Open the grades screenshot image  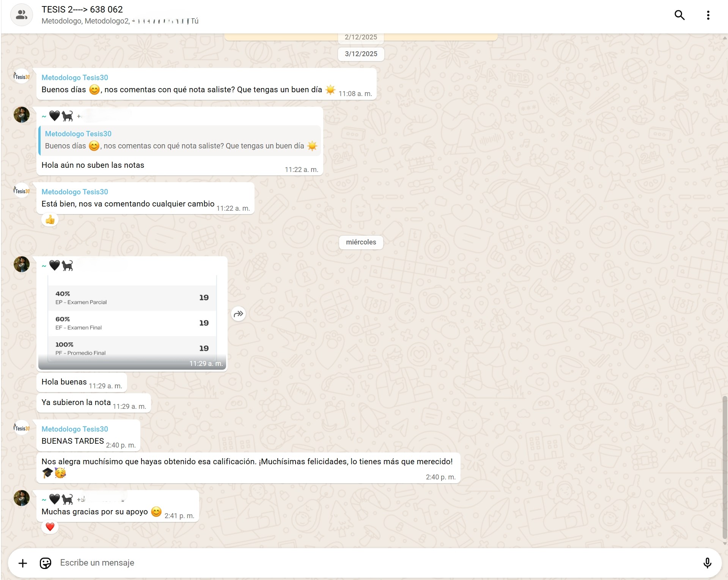point(132,322)
